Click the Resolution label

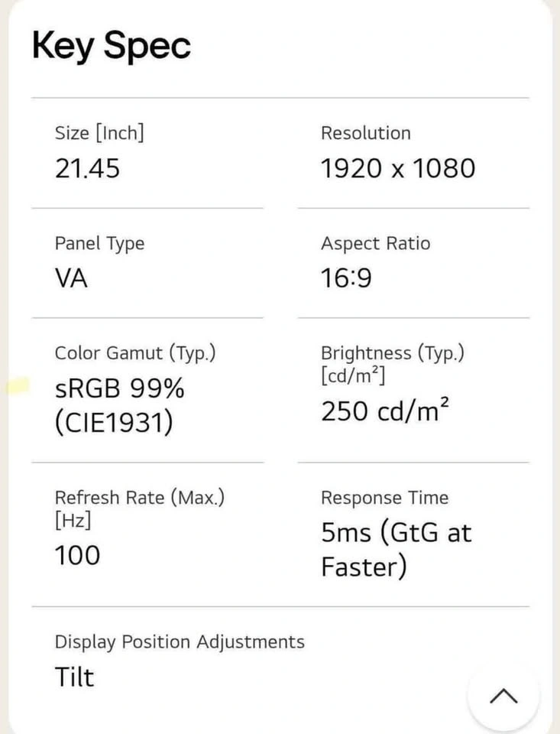(x=366, y=133)
